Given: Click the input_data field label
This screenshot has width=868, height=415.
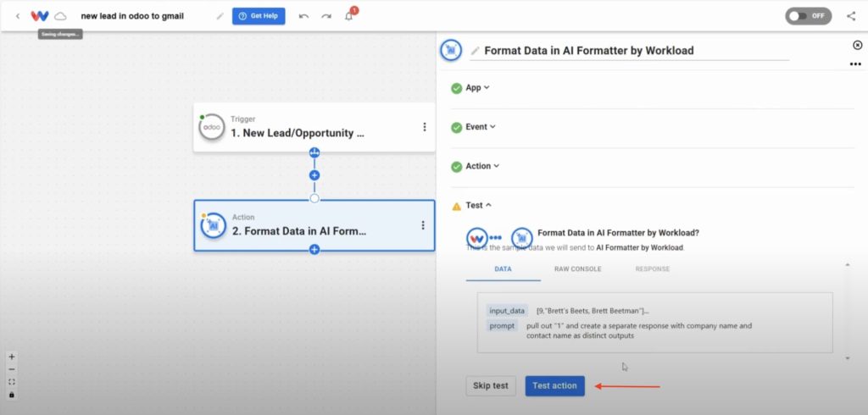Looking at the screenshot, I should coord(507,311).
